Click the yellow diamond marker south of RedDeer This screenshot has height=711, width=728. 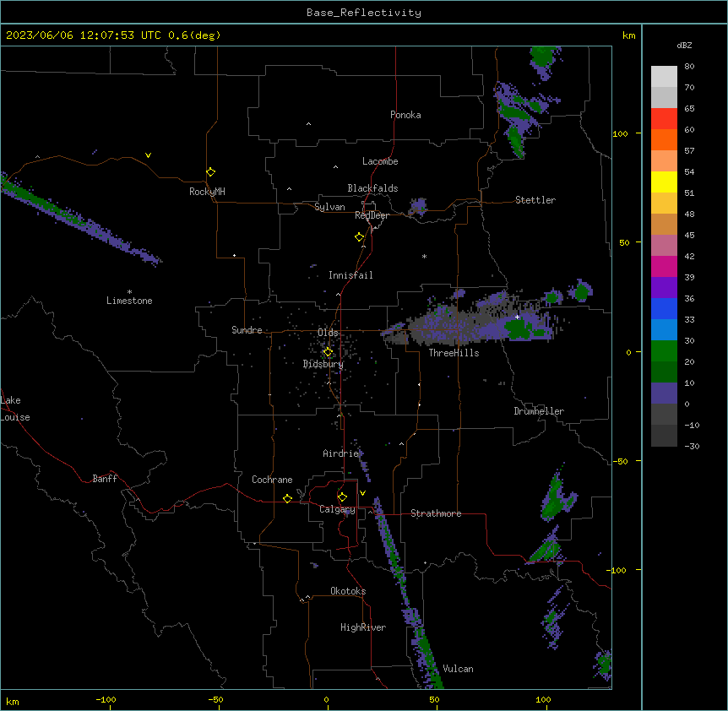point(360,237)
